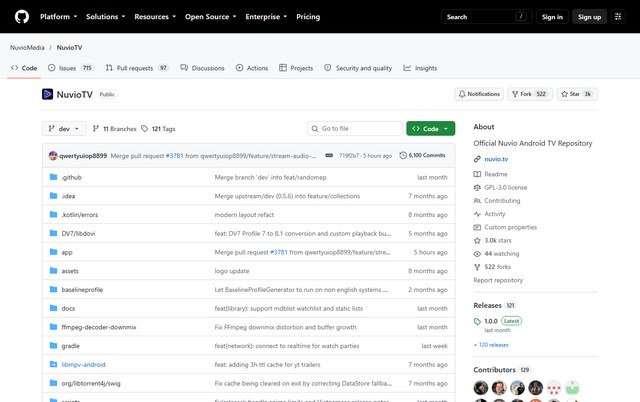This screenshot has height=402, width=640.
Task: View the 11 Branches link
Action: point(114,129)
